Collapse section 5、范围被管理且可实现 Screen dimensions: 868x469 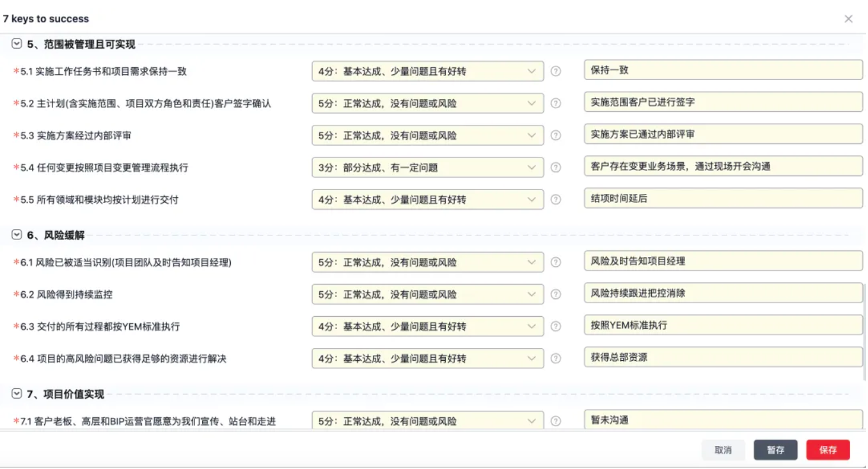17,44
